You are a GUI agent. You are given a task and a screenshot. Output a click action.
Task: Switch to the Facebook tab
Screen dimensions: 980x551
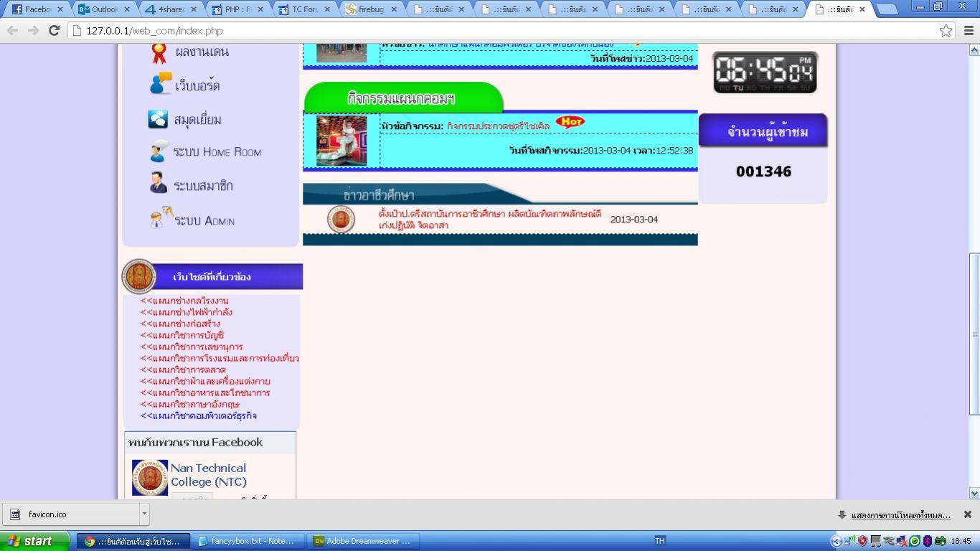(39, 9)
